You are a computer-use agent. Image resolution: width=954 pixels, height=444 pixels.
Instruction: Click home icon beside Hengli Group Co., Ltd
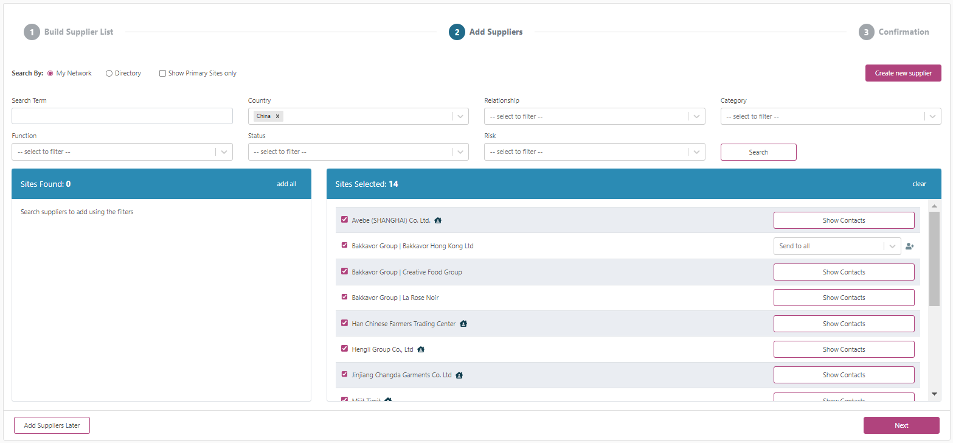(421, 350)
